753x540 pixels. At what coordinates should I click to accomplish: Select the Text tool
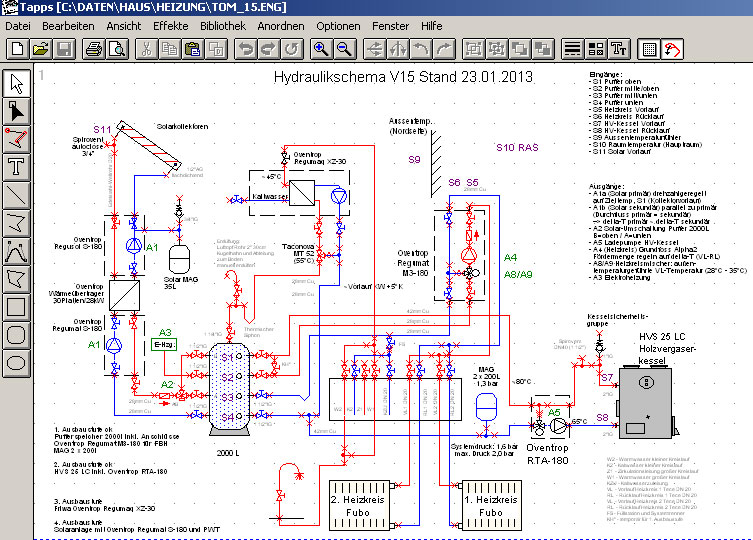coord(17,165)
